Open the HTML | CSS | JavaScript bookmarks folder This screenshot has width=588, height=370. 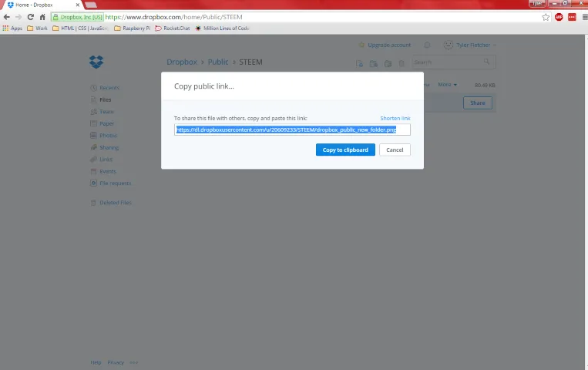80,29
